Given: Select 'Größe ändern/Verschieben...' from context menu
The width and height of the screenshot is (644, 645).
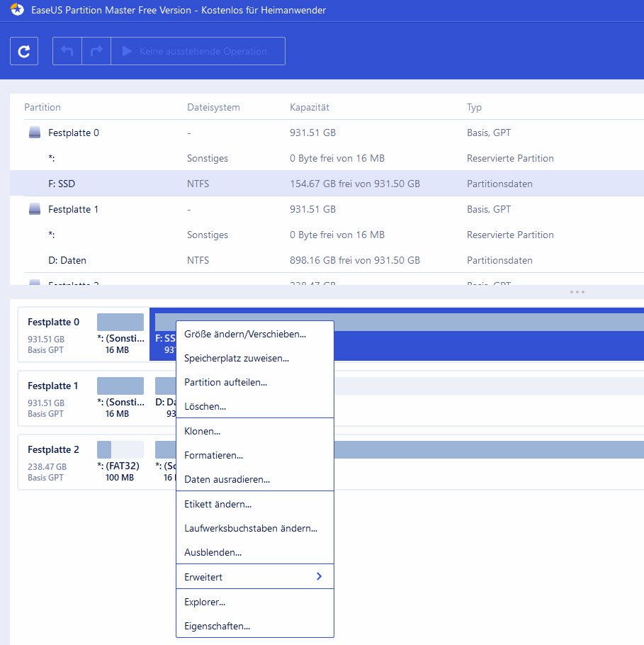Looking at the screenshot, I should point(245,334).
